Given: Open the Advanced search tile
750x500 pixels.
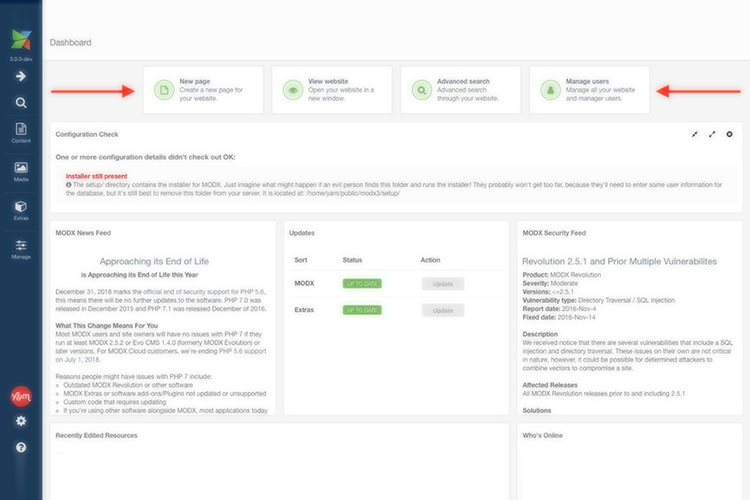Looking at the screenshot, I should click(x=460, y=90).
